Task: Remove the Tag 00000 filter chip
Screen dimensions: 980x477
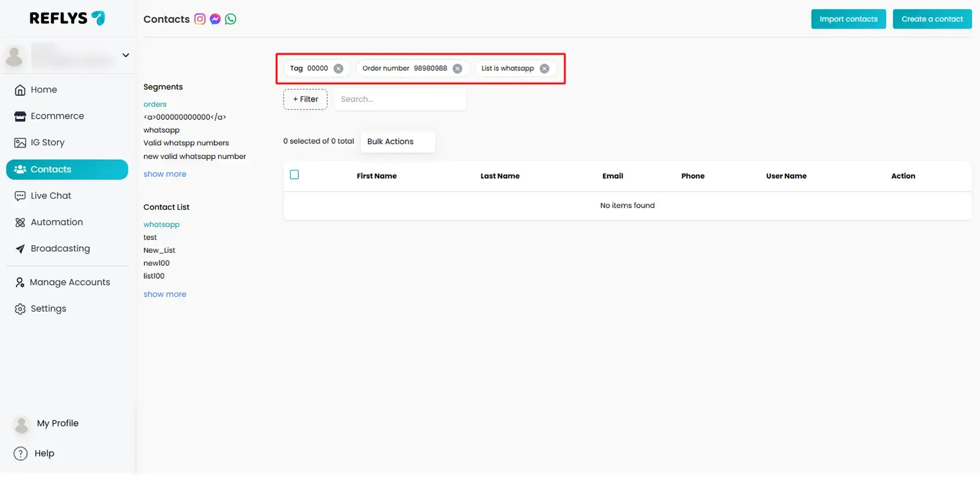Action: click(x=339, y=69)
